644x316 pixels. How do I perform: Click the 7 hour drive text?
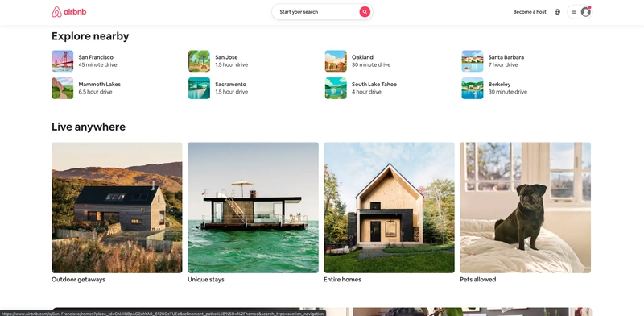[x=503, y=64]
